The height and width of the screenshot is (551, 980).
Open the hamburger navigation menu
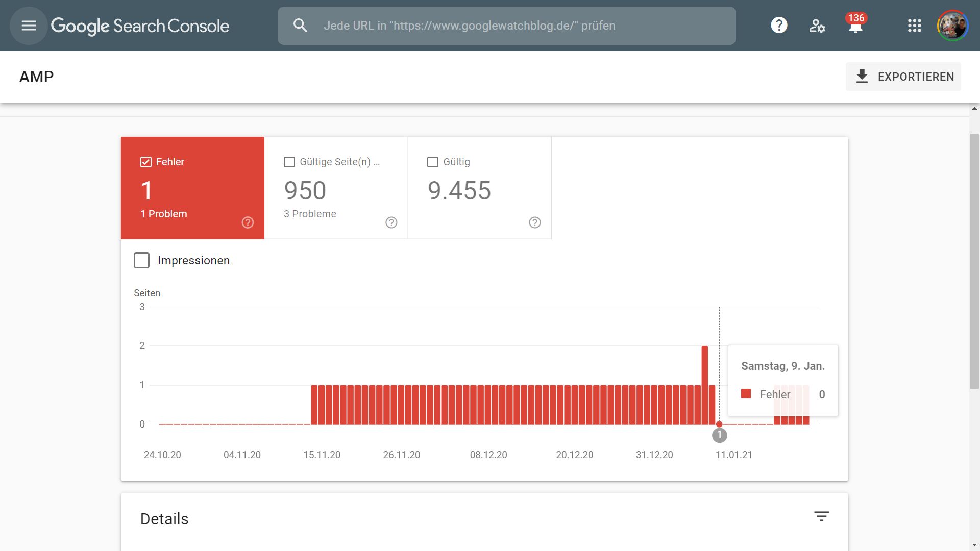click(29, 26)
